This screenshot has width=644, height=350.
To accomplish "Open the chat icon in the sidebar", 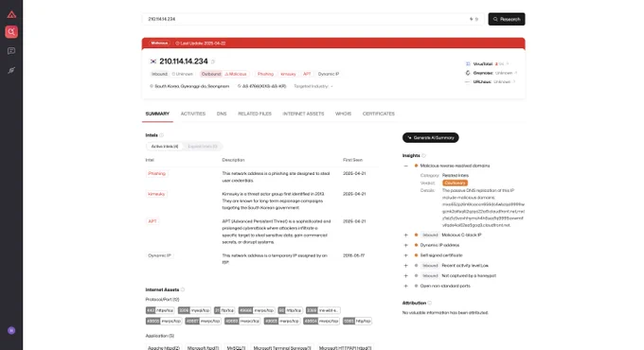I will [11, 51].
